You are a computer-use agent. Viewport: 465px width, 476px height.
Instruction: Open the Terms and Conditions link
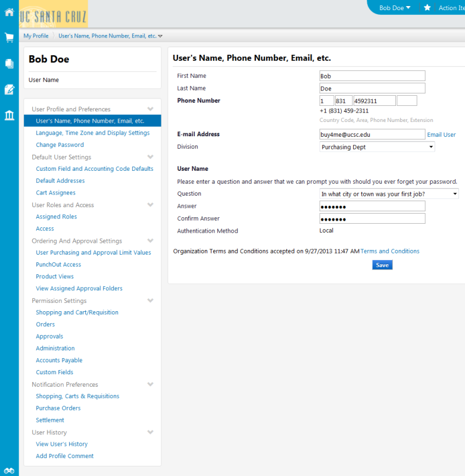(x=389, y=252)
